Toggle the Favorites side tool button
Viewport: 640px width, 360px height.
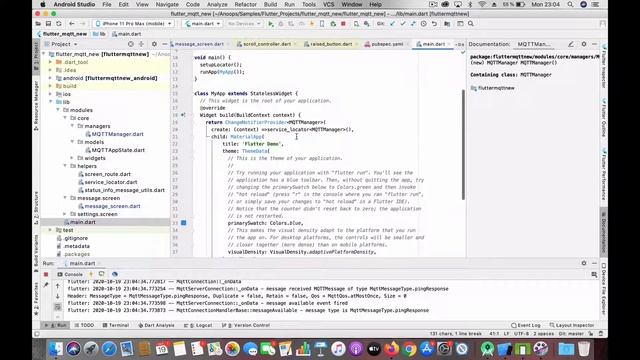click(x=36, y=299)
